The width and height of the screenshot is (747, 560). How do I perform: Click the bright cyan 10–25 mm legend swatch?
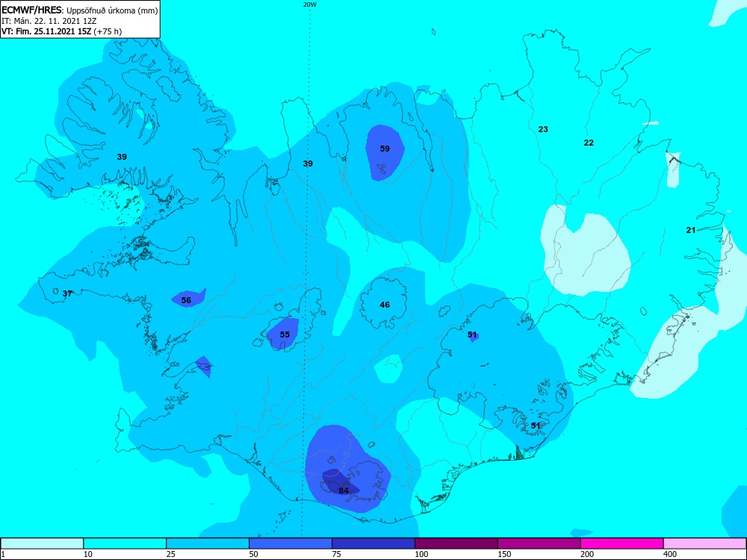point(125,544)
